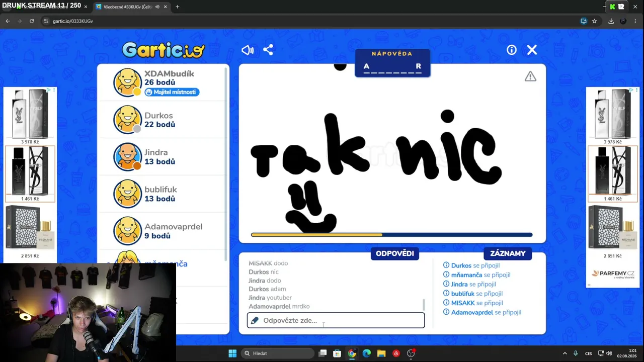Click the info icon beside Jindra se připojil
The image size is (644, 362).
[x=446, y=284]
